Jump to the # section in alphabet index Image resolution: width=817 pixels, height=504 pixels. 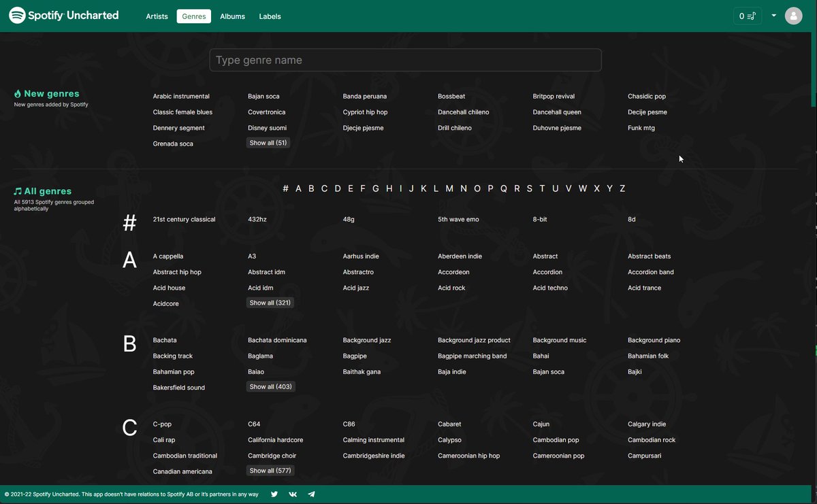[x=286, y=188]
